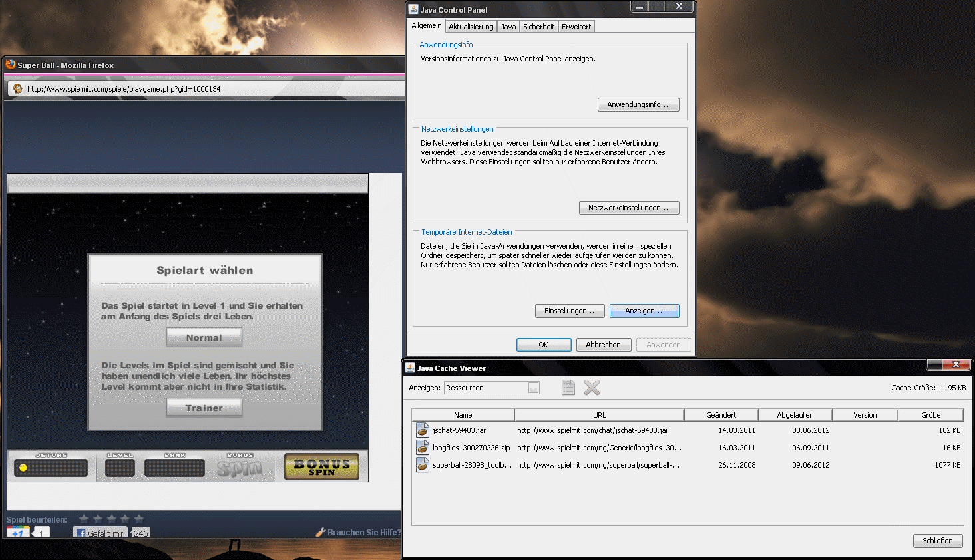
Task: Choose the Normal game mode
Action: tap(204, 338)
